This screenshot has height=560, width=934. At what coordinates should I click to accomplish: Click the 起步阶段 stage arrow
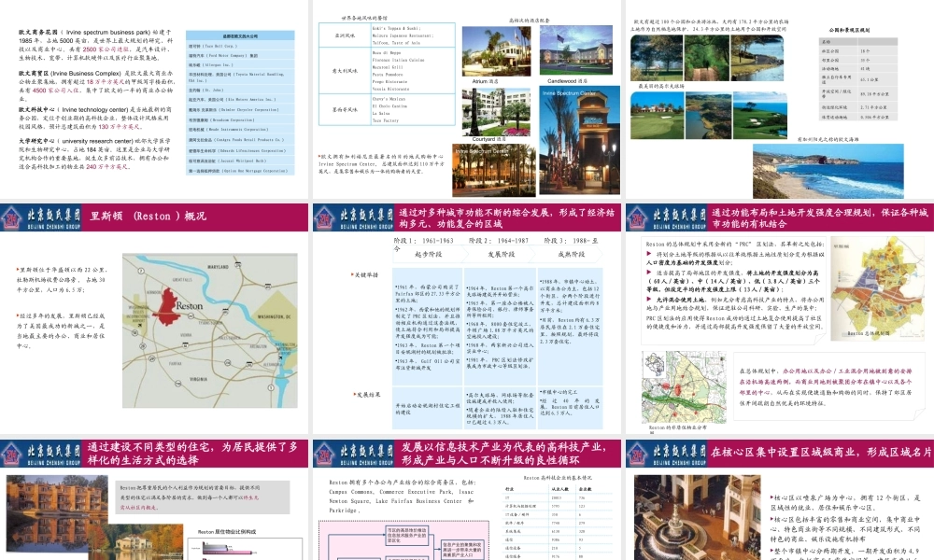tap(429, 254)
